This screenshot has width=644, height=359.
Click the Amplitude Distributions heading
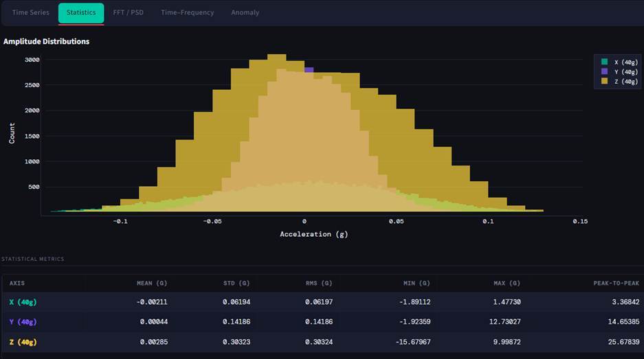(47, 41)
